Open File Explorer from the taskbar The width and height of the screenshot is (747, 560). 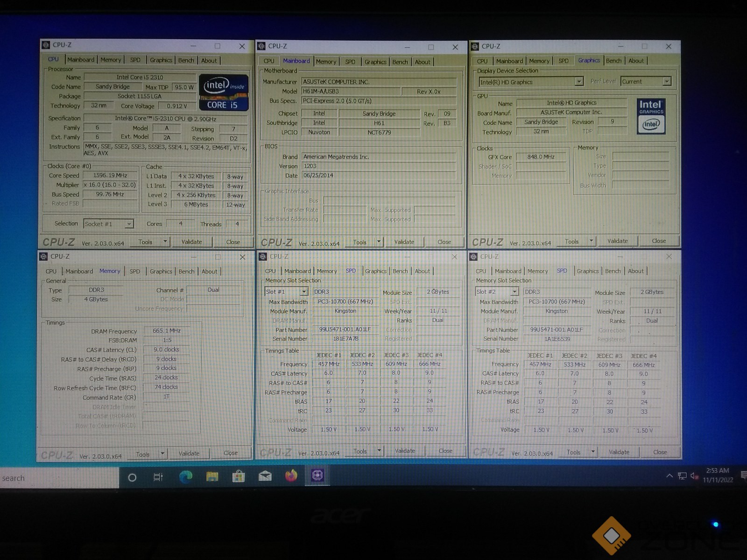coord(212,476)
